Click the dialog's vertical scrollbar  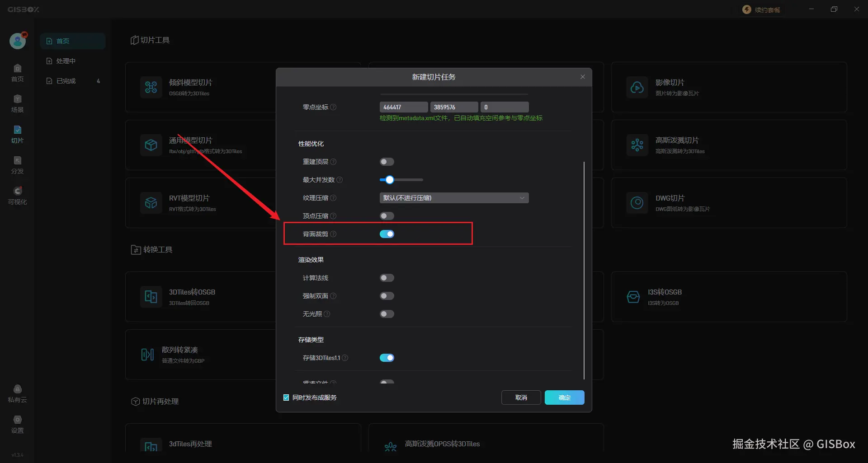point(584,270)
